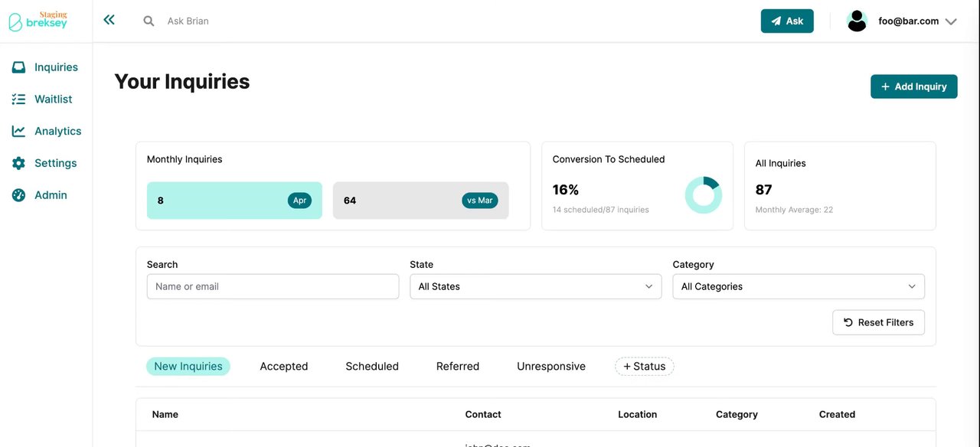Open Inquiries via inbox icon
The image size is (980, 447).
click(x=18, y=67)
